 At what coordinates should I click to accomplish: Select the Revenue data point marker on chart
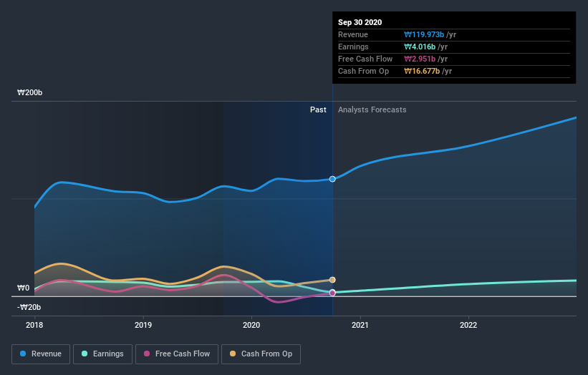tap(332, 179)
